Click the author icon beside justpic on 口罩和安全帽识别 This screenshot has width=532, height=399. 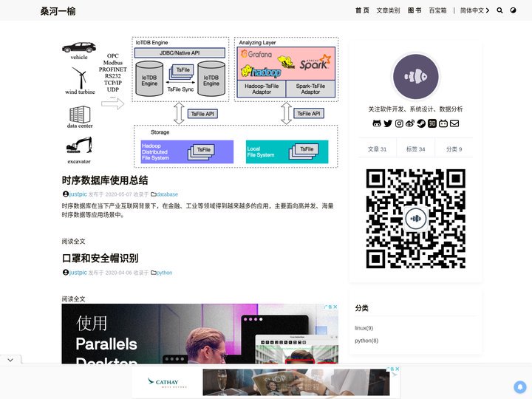(66, 273)
